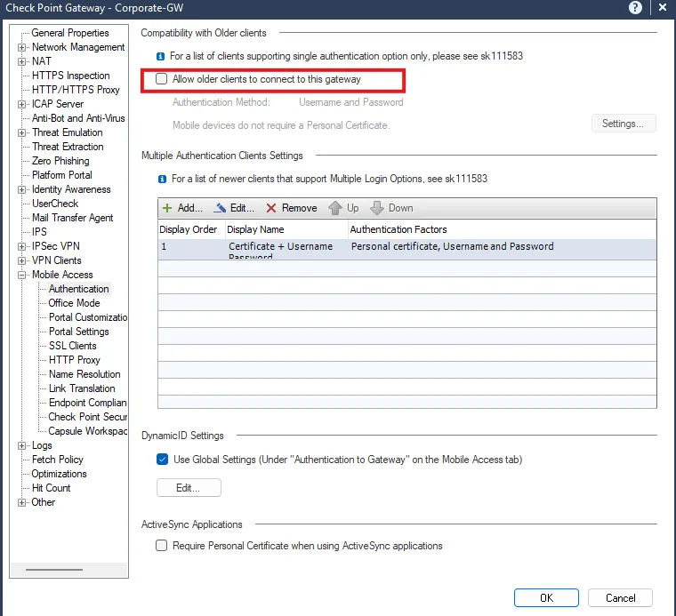Select General Properties in the tree

tap(70, 33)
